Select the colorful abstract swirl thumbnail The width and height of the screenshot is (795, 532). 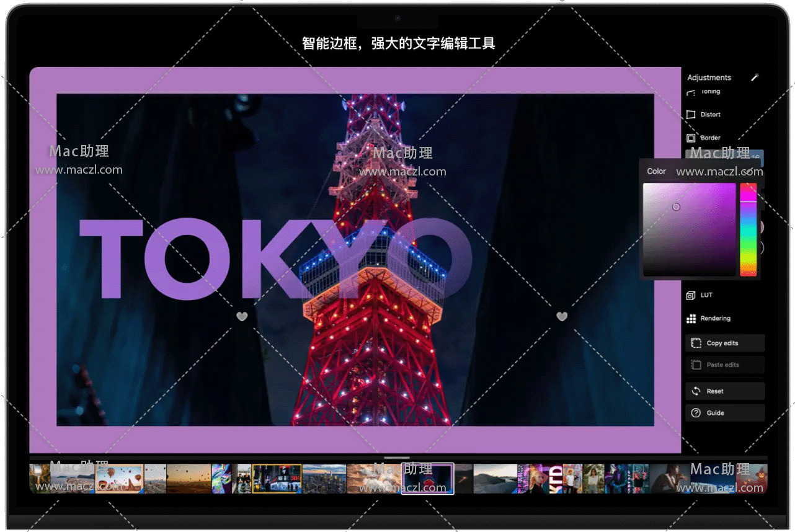(221, 479)
